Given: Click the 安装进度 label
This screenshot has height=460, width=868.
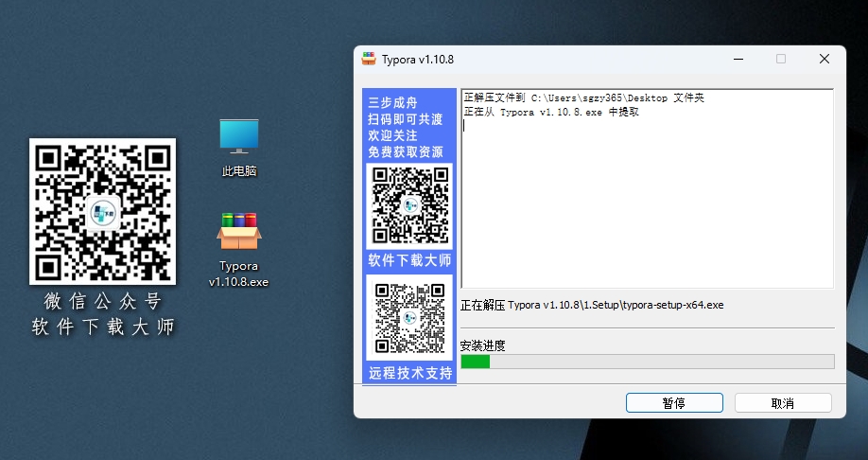Looking at the screenshot, I should [x=483, y=345].
